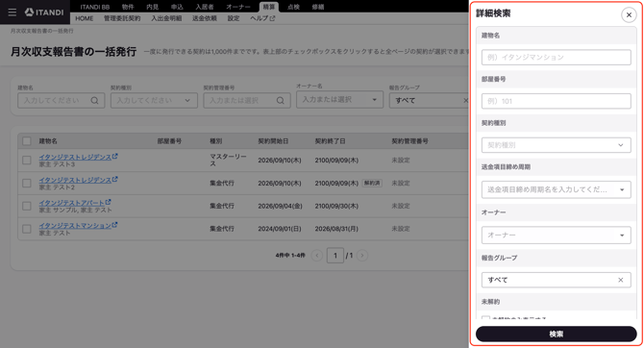This screenshot has height=348, width=644.
Task: Click search icon in 建物名 filter
Action: [x=94, y=100]
